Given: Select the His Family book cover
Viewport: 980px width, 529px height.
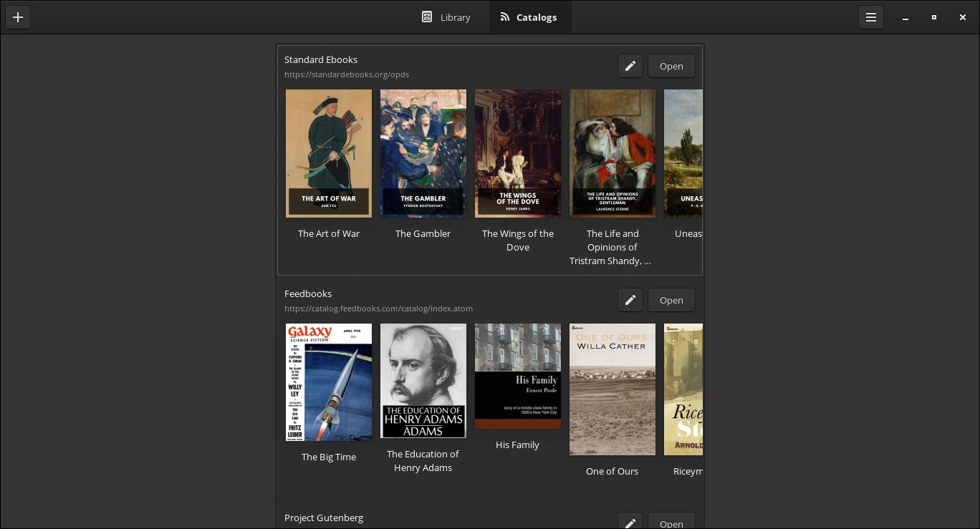Looking at the screenshot, I should (518, 376).
